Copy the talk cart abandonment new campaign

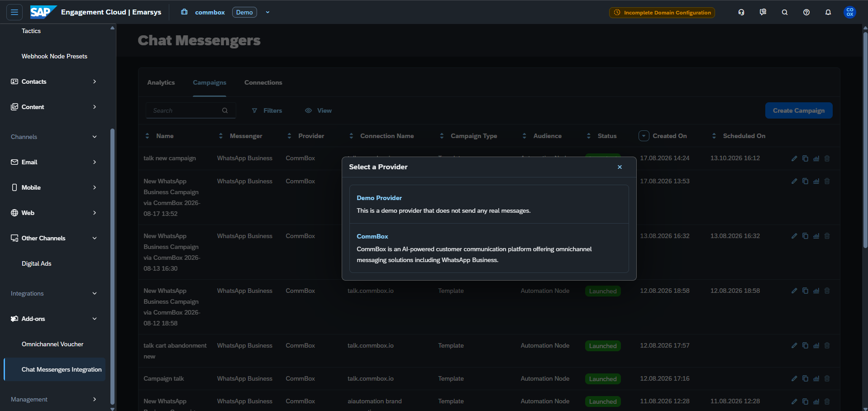point(805,345)
